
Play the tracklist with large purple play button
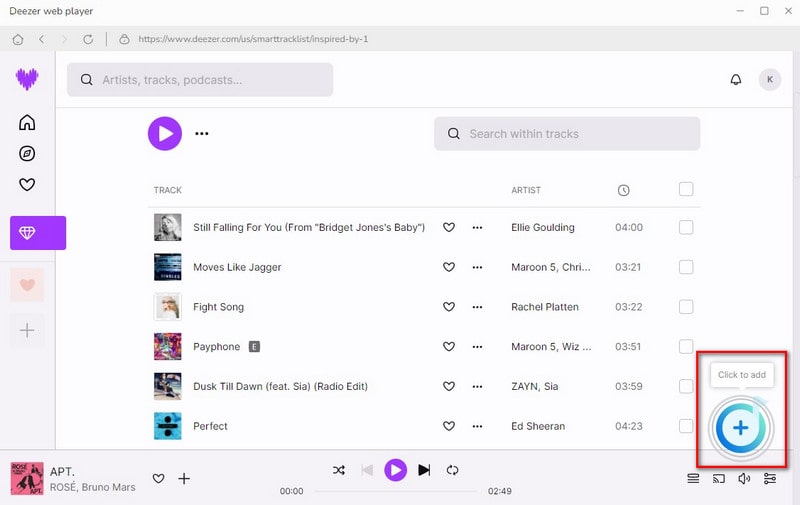pyautogui.click(x=165, y=134)
